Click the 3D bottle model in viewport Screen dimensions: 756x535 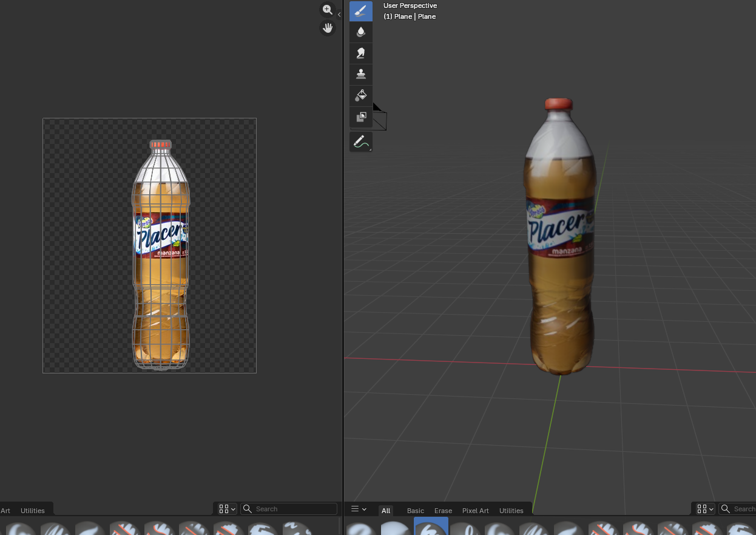pos(559,237)
